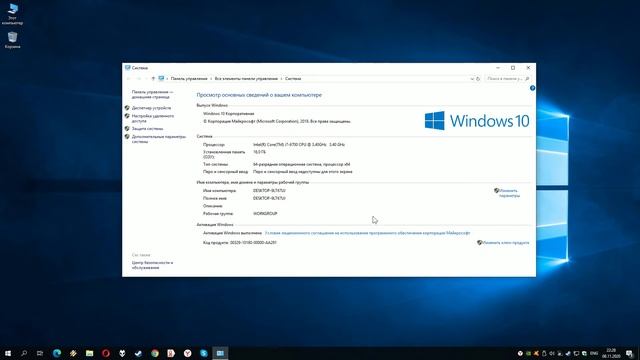Click Изменить ключ продукта link
640x360 pixels.
tap(505, 242)
